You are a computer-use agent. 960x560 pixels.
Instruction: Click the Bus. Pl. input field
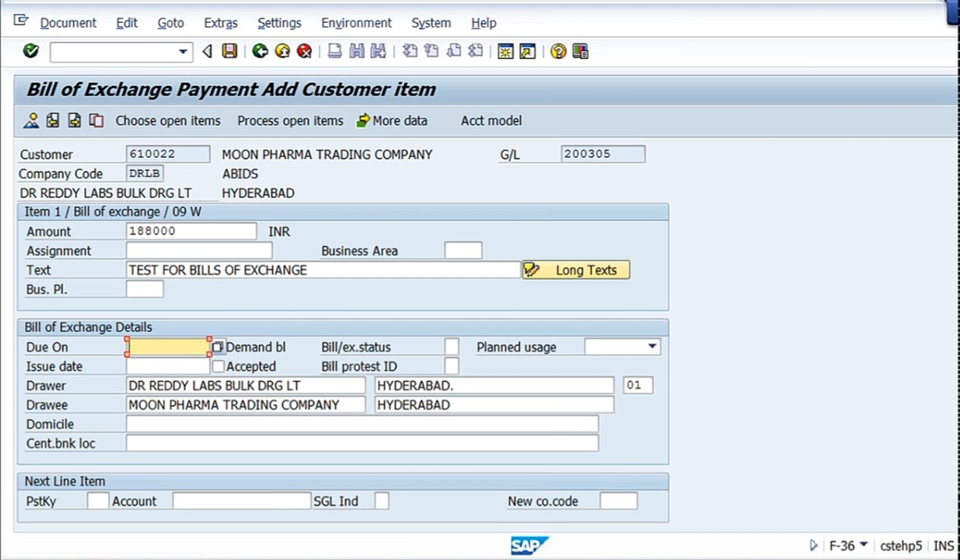click(145, 289)
